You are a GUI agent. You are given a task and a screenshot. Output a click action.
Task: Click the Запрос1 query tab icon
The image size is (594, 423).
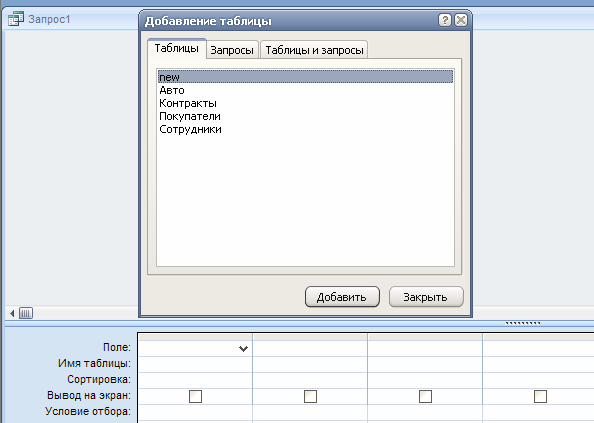pyautogui.click(x=16, y=19)
